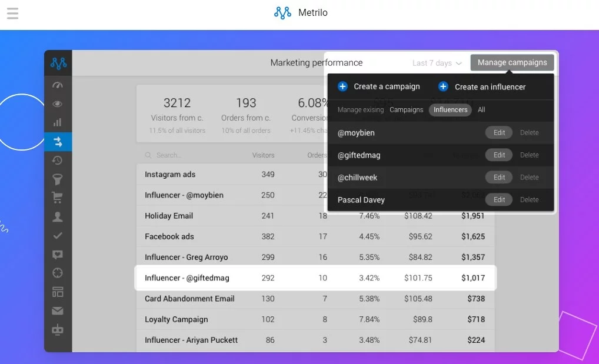Click the 3212 Visitors from c. stat
Screen dimensions: 599x364
pos(177,114)
